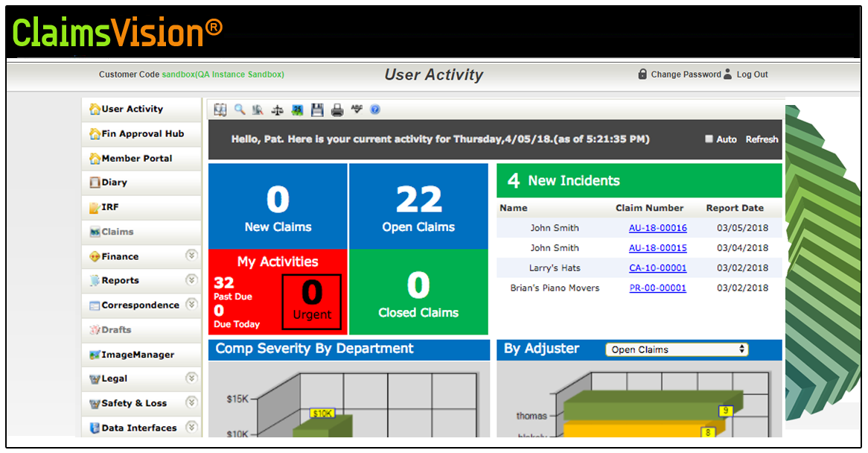
Task: Open ImageManager from the sidebar
Action: point(141,355)
